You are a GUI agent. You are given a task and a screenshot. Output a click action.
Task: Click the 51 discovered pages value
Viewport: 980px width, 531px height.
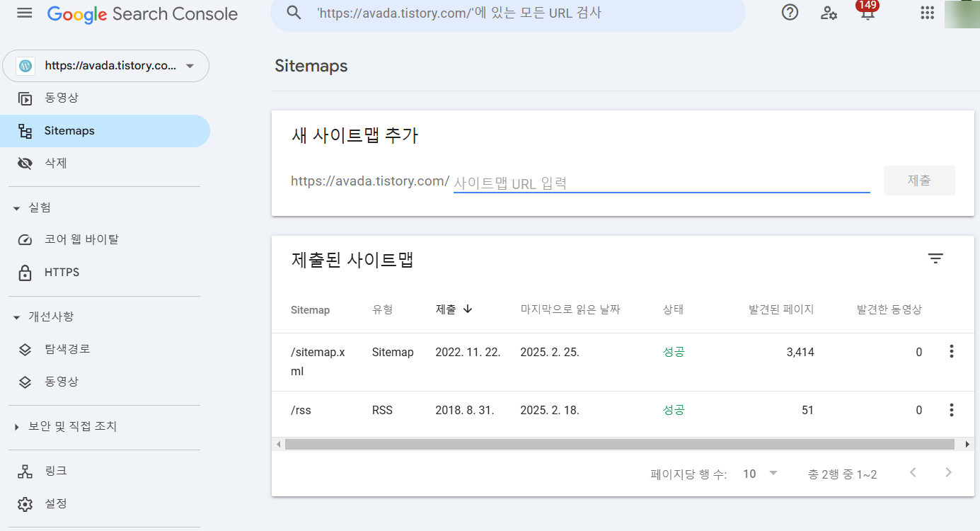(807, 410)
